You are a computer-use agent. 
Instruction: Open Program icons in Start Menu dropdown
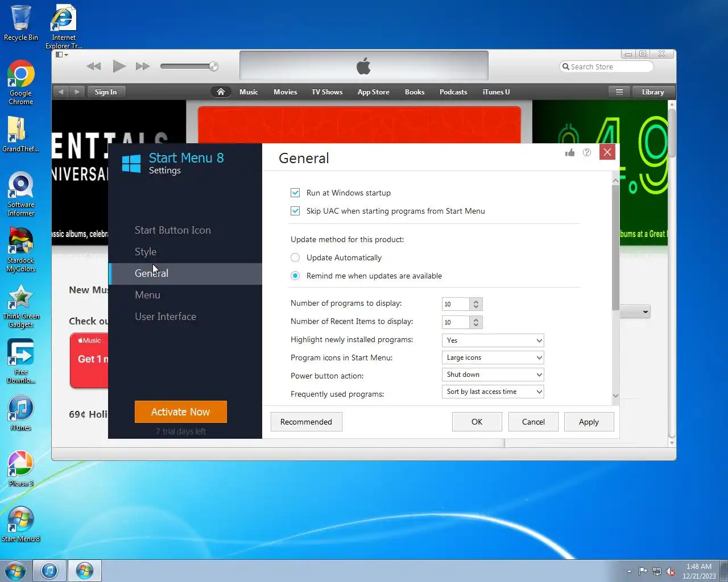(493, 357)
